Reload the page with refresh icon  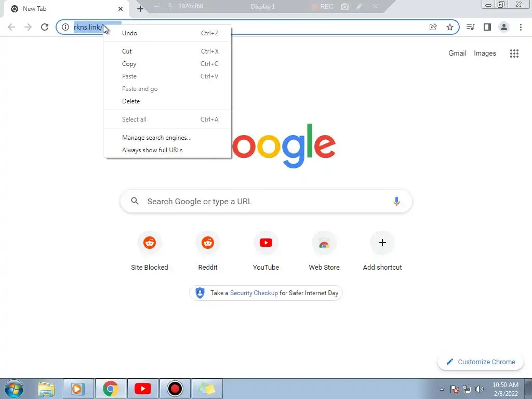click(x=45, y=27)
